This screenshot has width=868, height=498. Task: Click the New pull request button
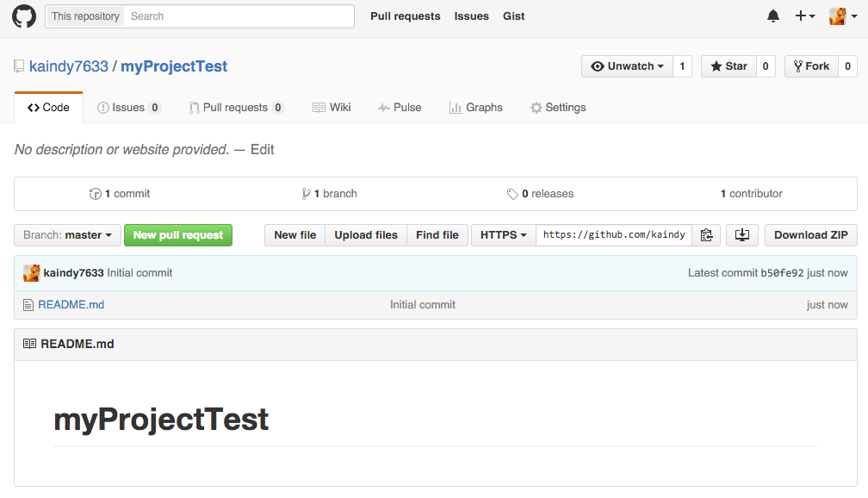(x=178, y=235)
